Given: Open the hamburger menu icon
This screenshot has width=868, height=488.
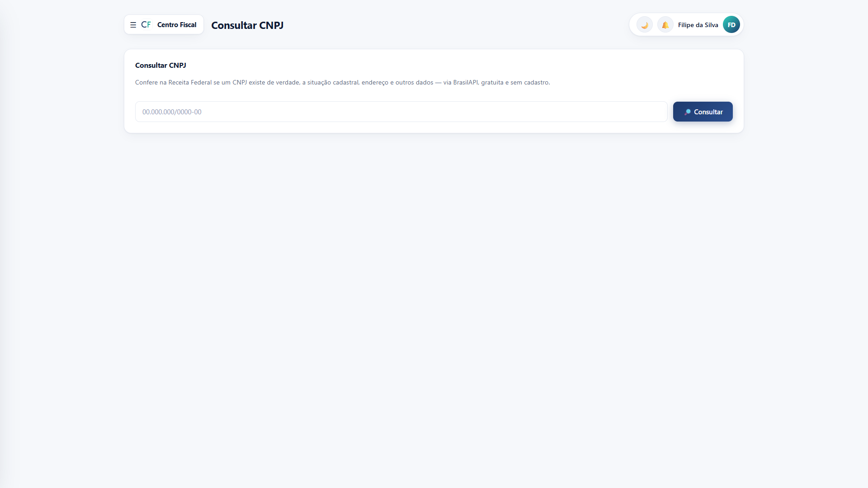Looking at the screenshot, I should (133, 25).
